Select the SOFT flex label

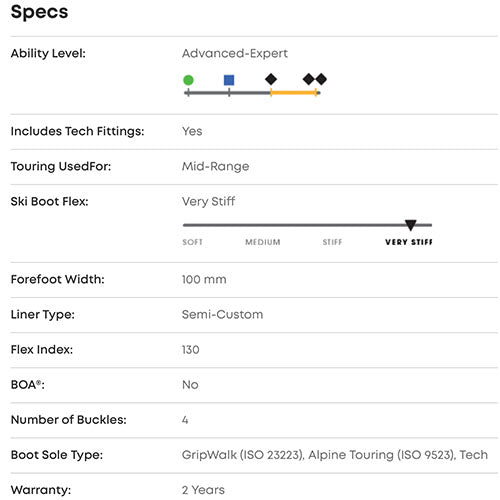[x=192, y=242]
